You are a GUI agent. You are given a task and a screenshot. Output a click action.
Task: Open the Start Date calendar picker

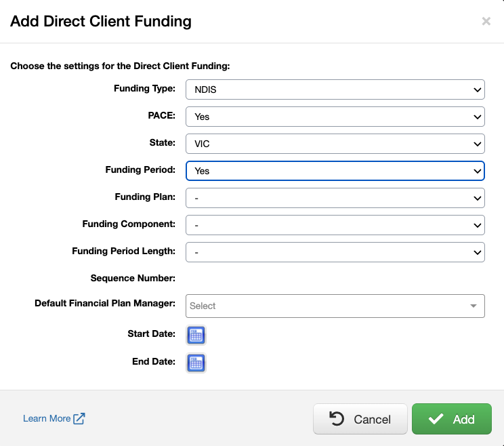point(196,335)
